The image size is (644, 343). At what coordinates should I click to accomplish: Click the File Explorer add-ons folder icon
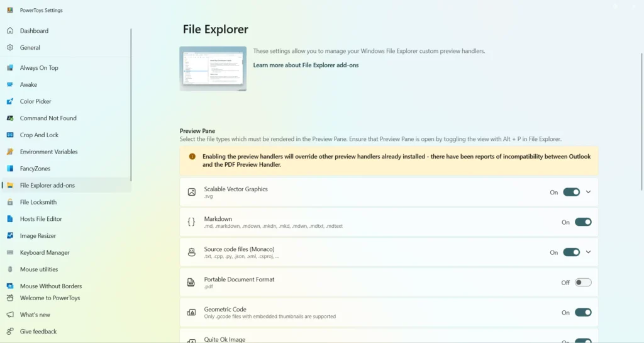click(10, 186)
